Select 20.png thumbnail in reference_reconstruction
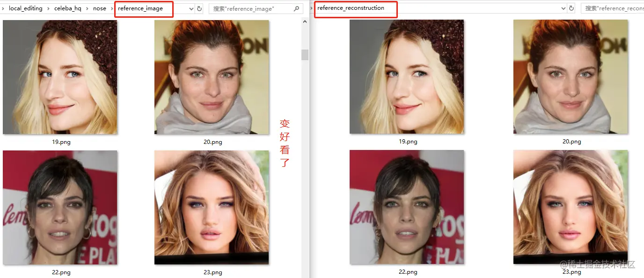644x278 pixels. point(571,77)
